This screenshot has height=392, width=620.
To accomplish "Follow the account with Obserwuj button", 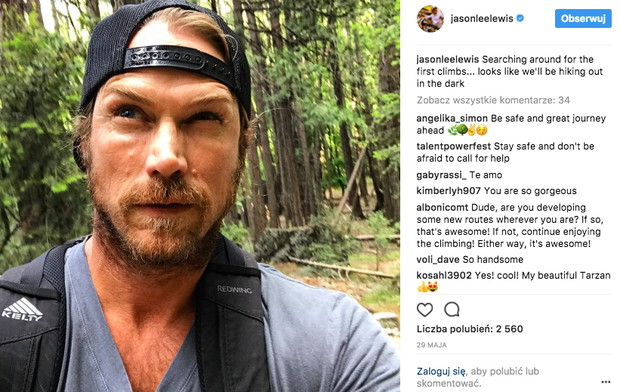I will pyautogui.click(x=583, y=19).
